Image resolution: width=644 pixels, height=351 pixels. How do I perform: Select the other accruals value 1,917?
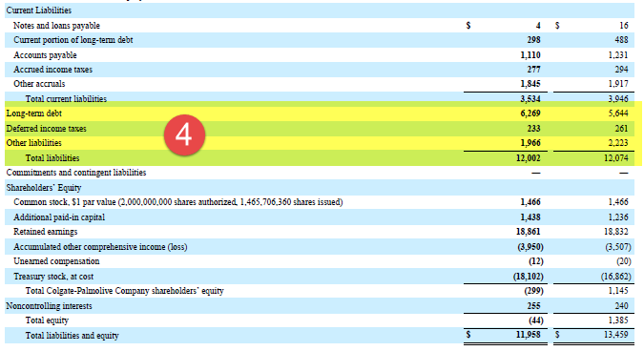pos(618,84)
